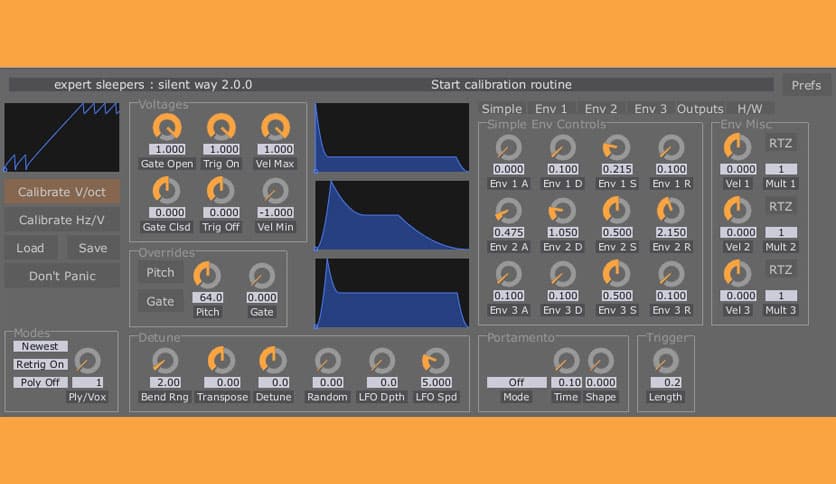Image resolution: width=836 pixels, height=484 pixels.
Task: Open the Newest note priority dropdown
Action: 40,346
